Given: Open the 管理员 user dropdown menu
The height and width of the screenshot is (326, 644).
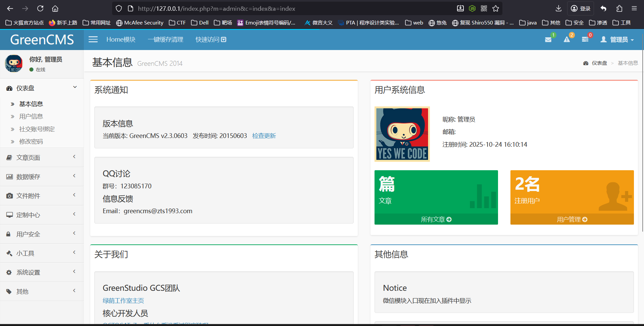Looking at the screenshot, I should (617, 40).
